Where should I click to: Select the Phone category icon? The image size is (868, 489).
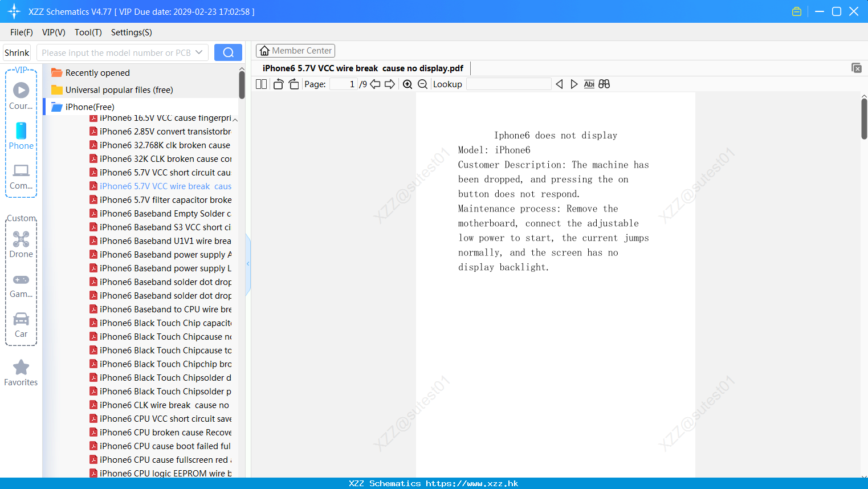(21, 136)
